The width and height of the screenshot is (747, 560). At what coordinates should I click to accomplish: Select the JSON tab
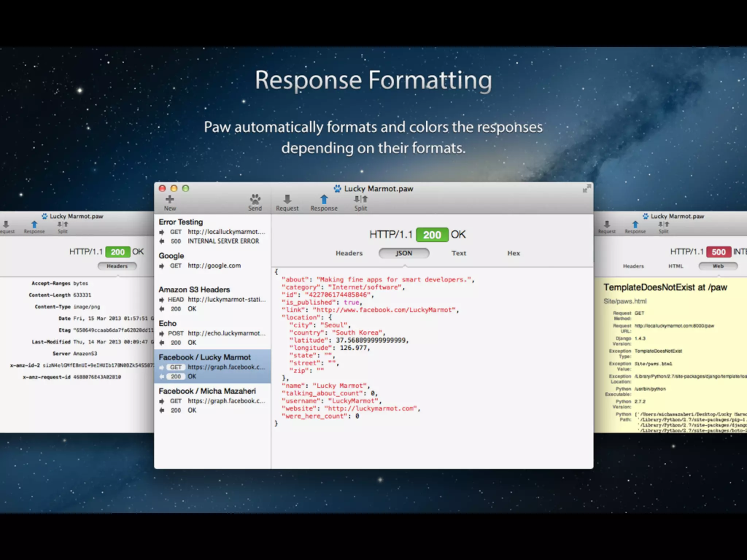point(404,253)
